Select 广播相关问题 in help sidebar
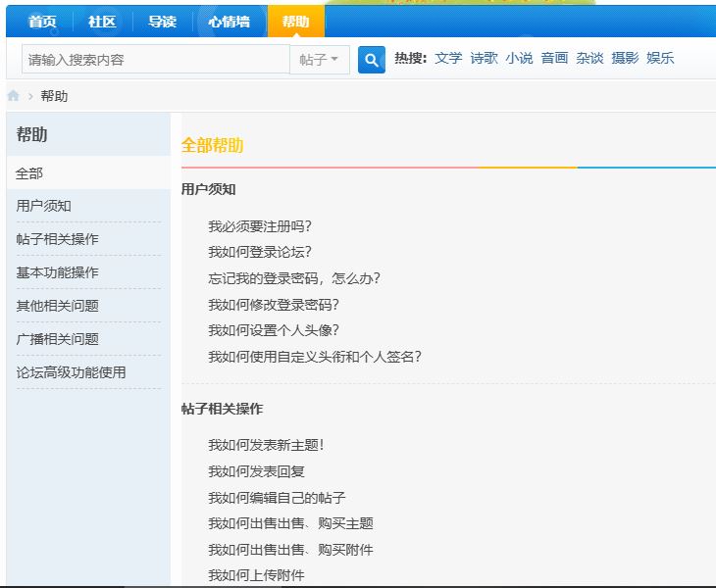Image resolution: width=716 pixels, height=588 pixels. coord(58,339)
